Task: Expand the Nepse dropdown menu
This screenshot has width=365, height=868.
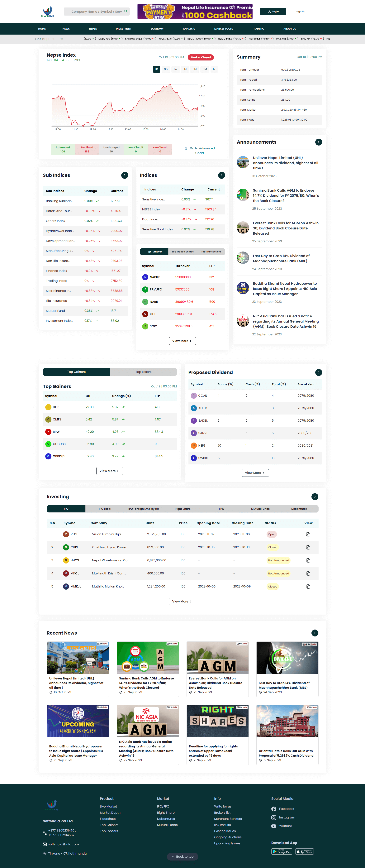Action: [95, 29]
